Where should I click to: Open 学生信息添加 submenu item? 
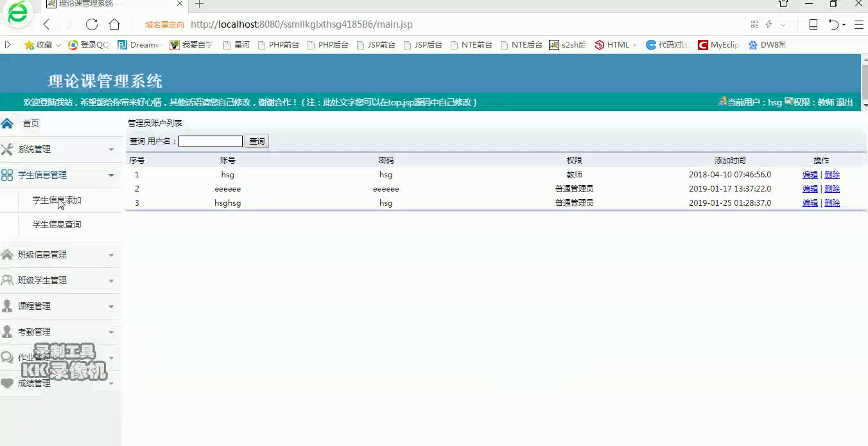[56, 201]
